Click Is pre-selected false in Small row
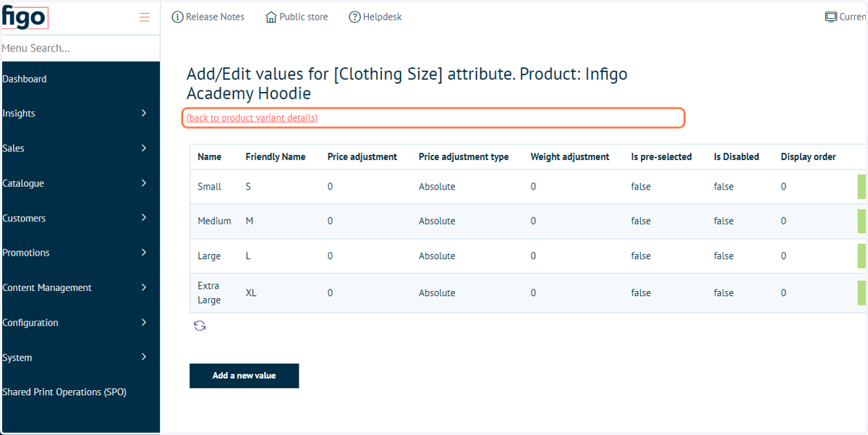This screenshot has width=868, height=435. click(x=641, y=187)
